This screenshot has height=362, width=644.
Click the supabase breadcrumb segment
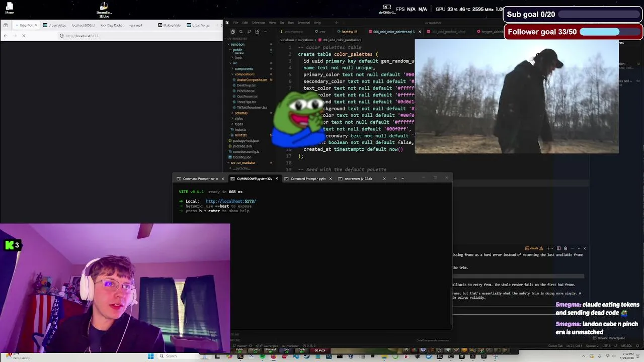(x=287, y=40)
